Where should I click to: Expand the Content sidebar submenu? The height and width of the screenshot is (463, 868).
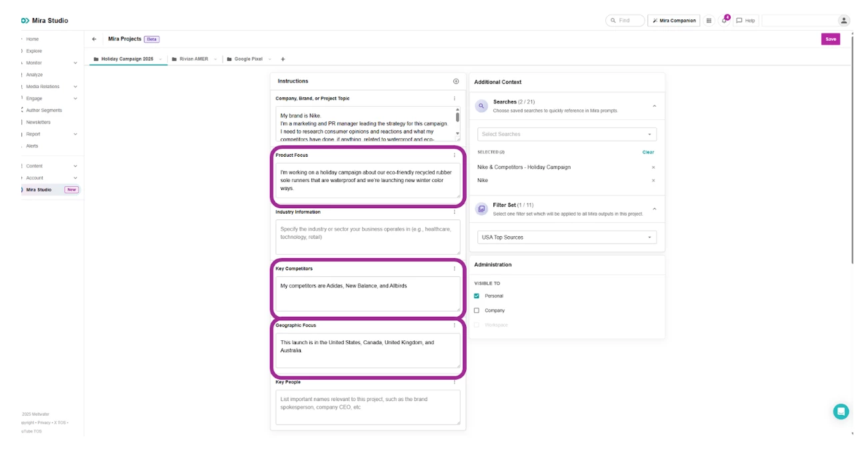[75, 166]
